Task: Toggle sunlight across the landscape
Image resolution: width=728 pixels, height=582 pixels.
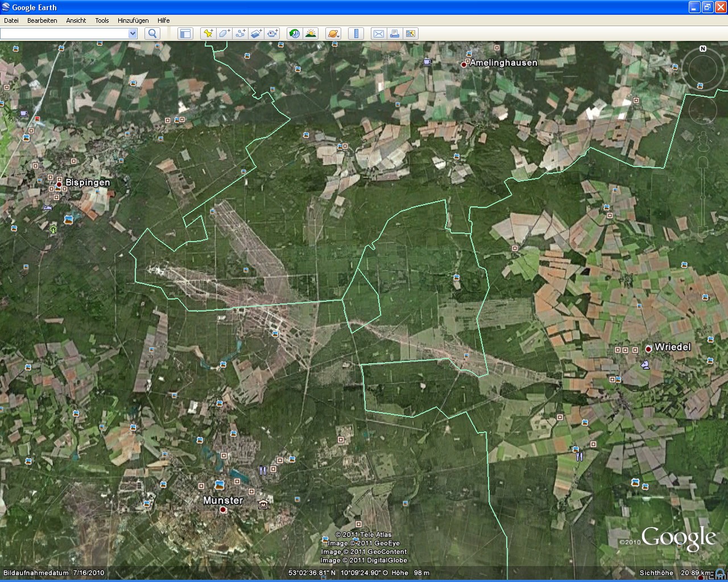Action: pyautogui.click(x=311, y=34)
